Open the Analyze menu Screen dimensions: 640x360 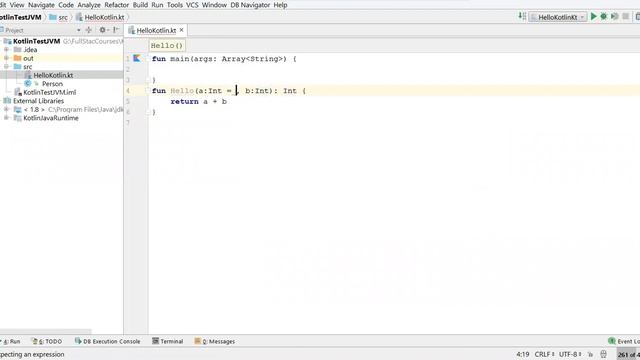click(89, 5)
